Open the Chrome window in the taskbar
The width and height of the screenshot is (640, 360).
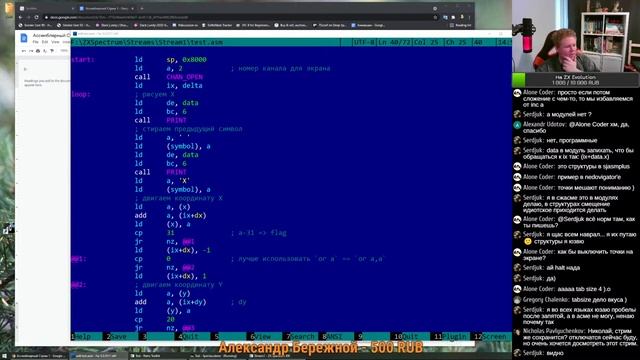coord(38,356)
